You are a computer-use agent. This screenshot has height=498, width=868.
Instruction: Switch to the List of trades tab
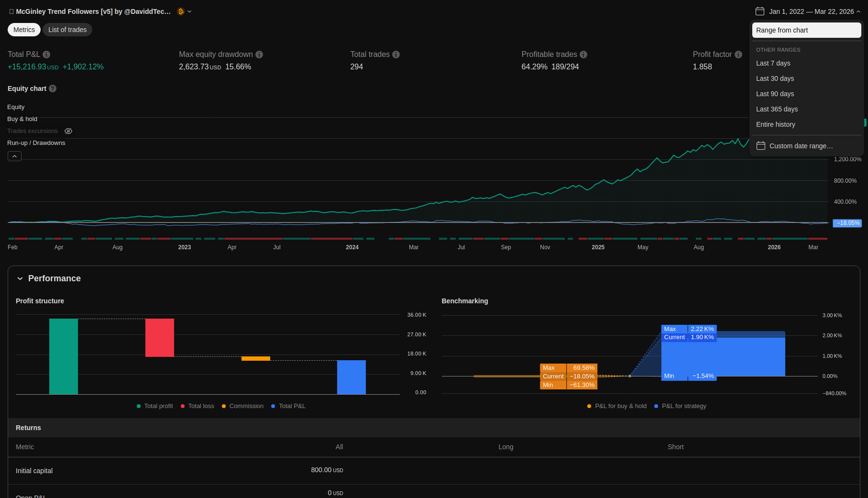(x=67, y=30)
